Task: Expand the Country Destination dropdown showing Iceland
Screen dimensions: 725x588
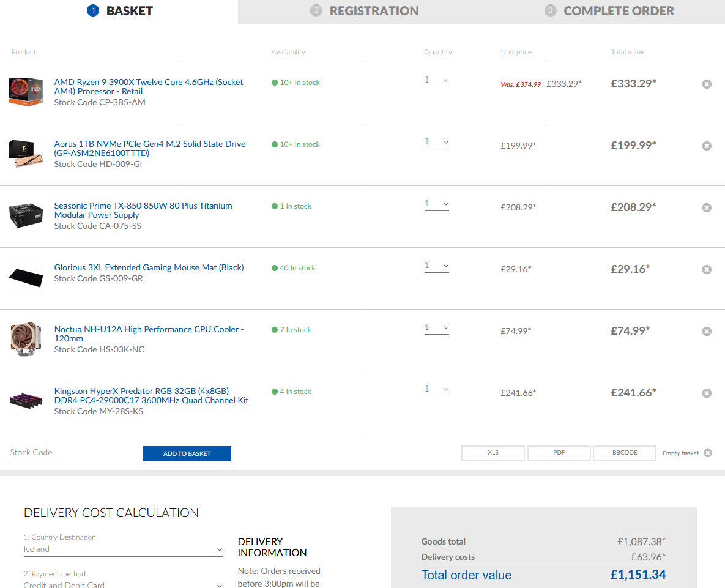Action: tap(123, 549)
